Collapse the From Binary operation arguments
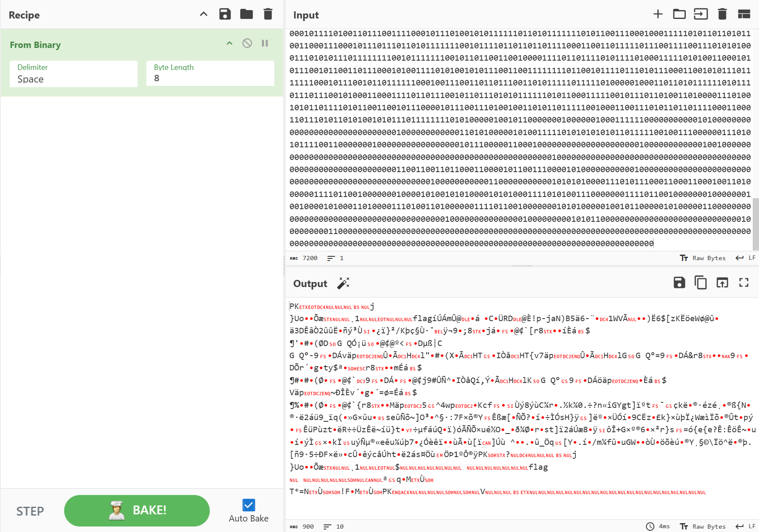This screenshot has height=532, width=759. 229,43
